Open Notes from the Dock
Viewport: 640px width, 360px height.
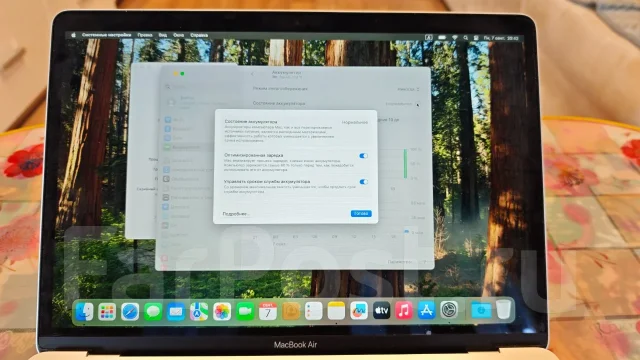(x=336, y=311)
